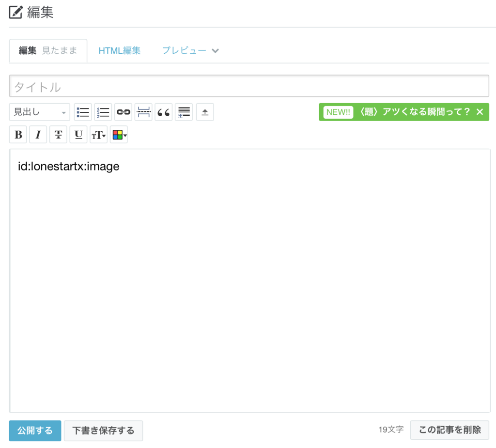Open the 見出し heading dropdown
496x448 pixels.
(x=39, y=112)
